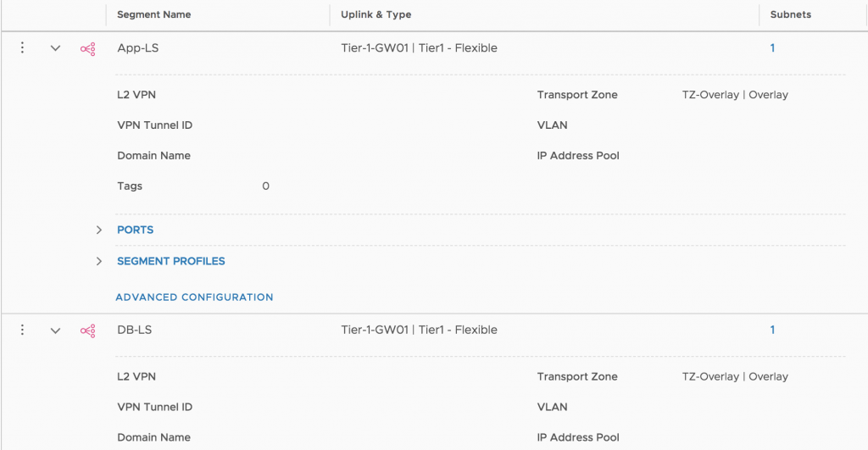Image resolution: width=868 pixels, height=450 pixels.
Task: Open the three-dot actions menu for DB-LS
Action: 22,330
